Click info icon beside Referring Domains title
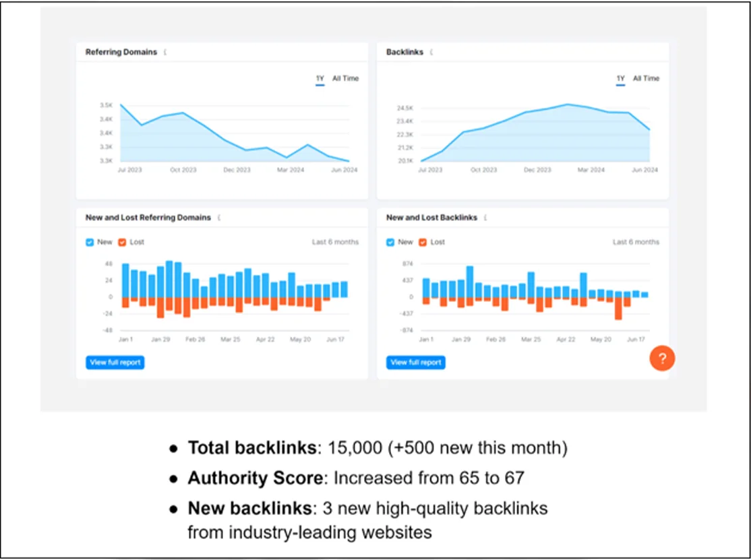The image size is (751, 560). 165,53
